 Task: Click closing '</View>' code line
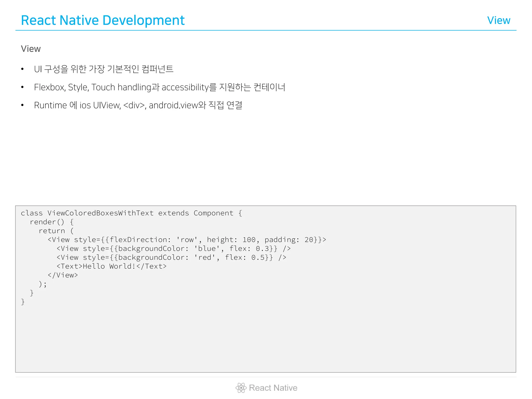(x=63, y=275)
